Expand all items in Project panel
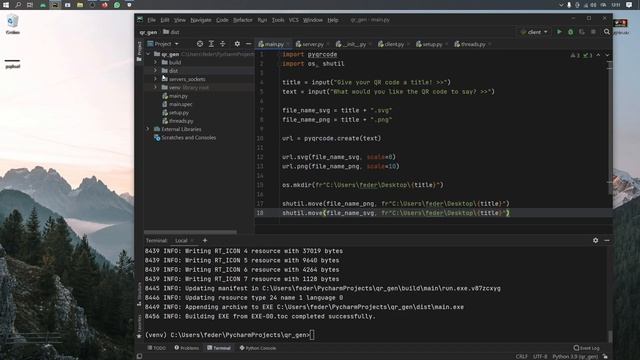Viewport: 640px width, 360px height. [x=211, y=44]
